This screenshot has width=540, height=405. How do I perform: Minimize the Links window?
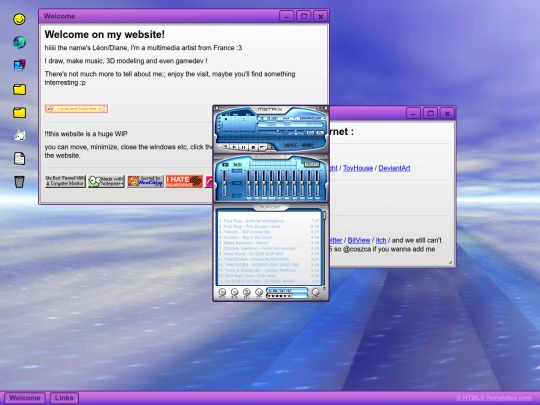[x=413, y=113]
